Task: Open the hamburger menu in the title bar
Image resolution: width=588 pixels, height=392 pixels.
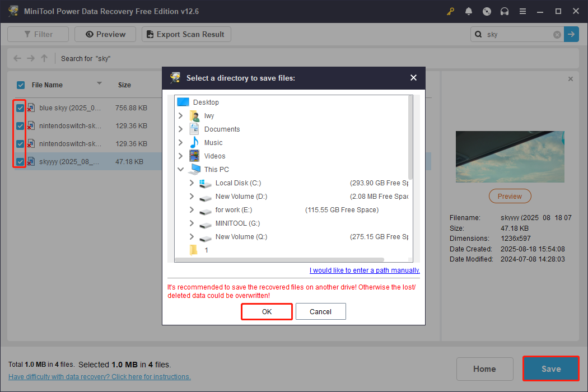Action: point(522,11)
